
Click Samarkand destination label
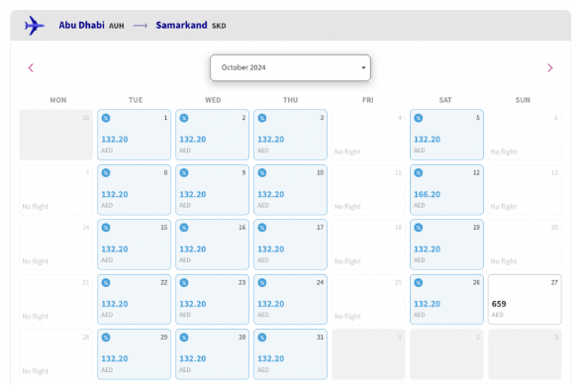pos(181,25)
